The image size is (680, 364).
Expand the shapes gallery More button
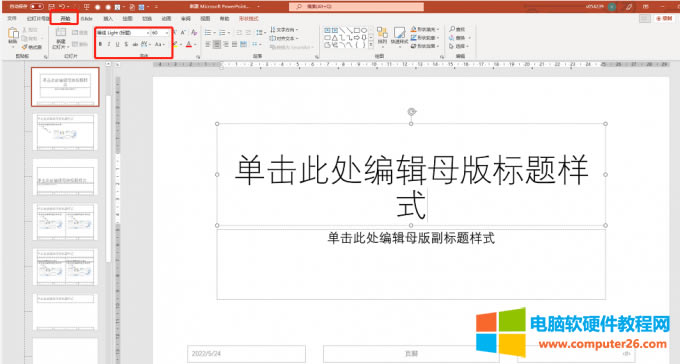point(371,46)
